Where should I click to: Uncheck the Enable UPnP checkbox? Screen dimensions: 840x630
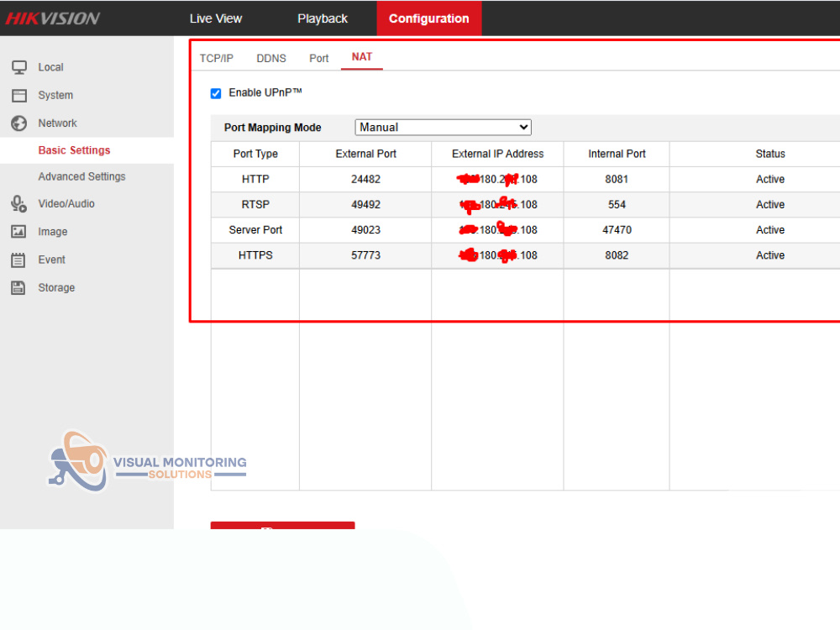coord(216,94)
